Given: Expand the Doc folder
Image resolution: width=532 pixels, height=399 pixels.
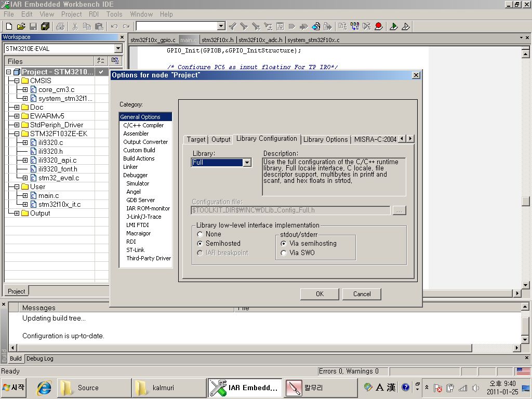Looking at the screenshot, I should point(17,107).
